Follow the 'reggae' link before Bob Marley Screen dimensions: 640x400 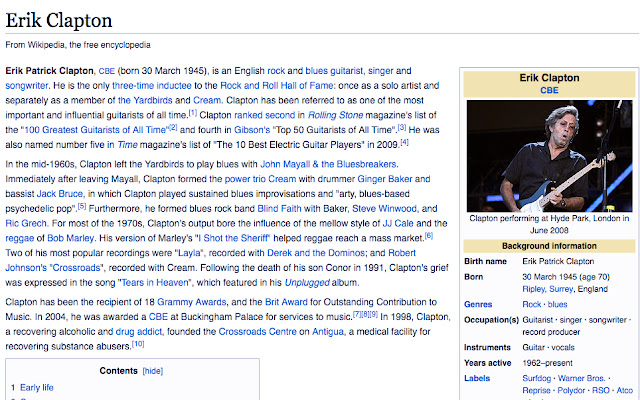20,238
